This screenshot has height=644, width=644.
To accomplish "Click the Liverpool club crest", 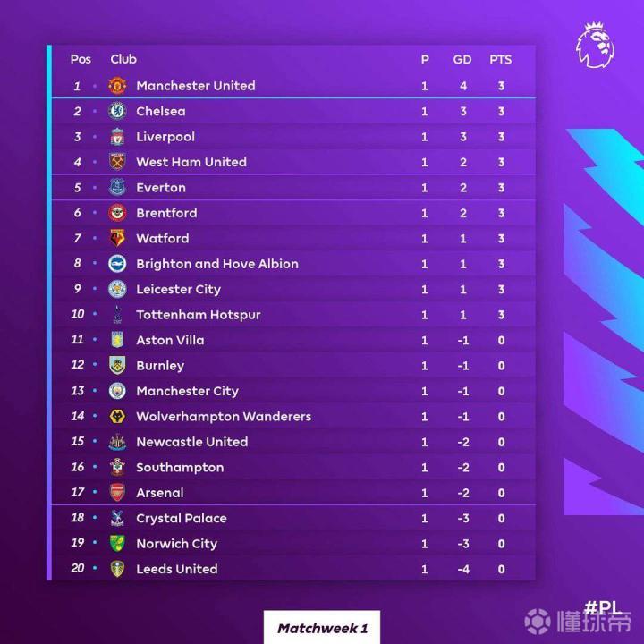I will click(117, 137).
